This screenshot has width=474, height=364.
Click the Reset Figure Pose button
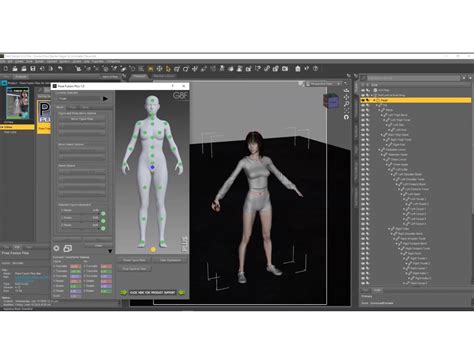click(x=134, y=260)
